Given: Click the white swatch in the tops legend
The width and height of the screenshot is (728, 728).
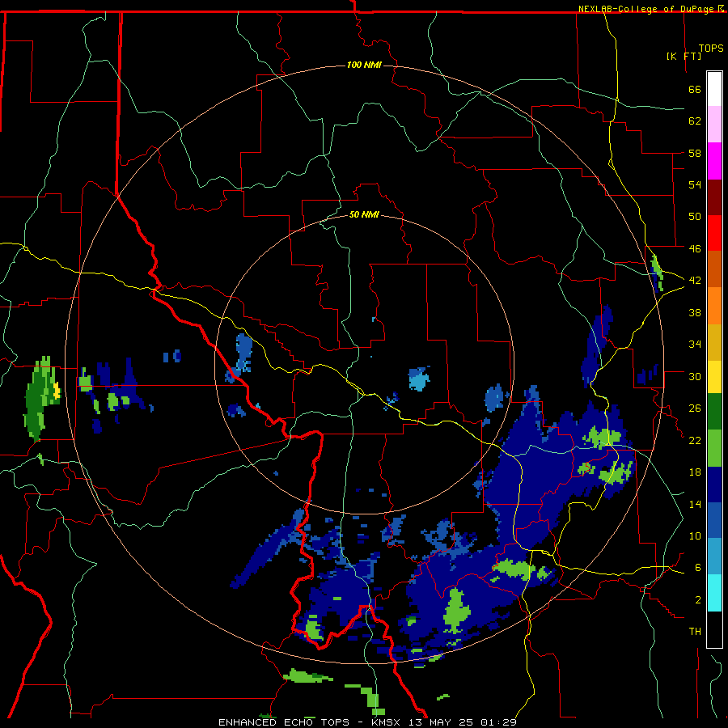Looking at the screenshot, I should click(714, 89).
